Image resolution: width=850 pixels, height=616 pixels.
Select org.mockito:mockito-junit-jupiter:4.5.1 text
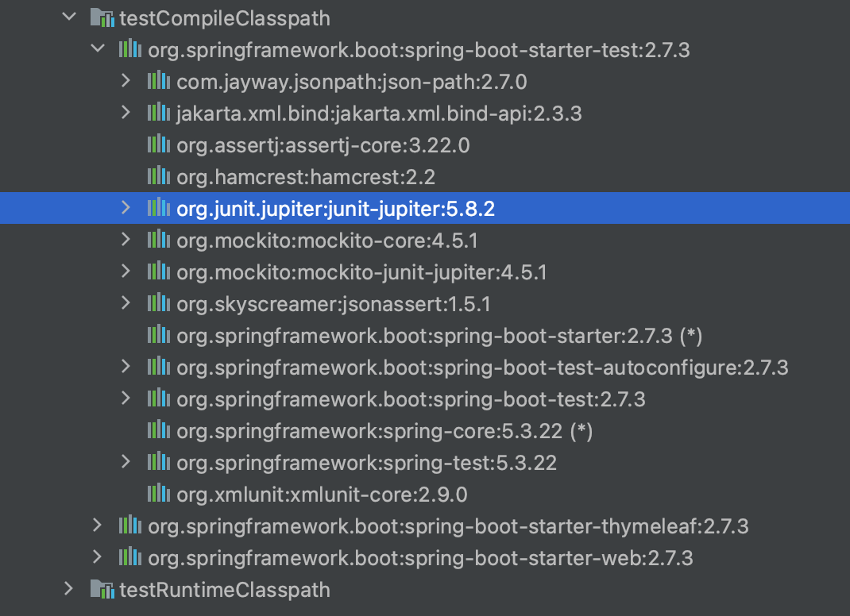(x=362, y=272)
